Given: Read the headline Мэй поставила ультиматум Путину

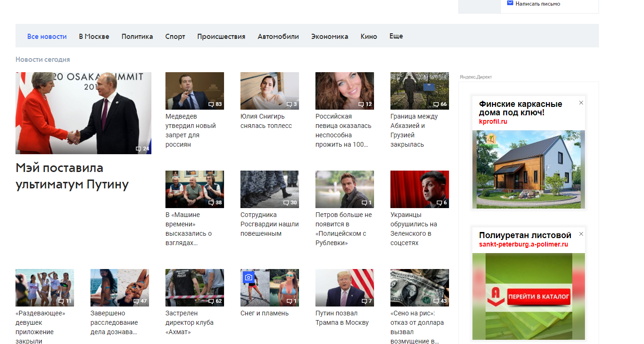Looking at the screenshot, I should (x=72, y=176).
